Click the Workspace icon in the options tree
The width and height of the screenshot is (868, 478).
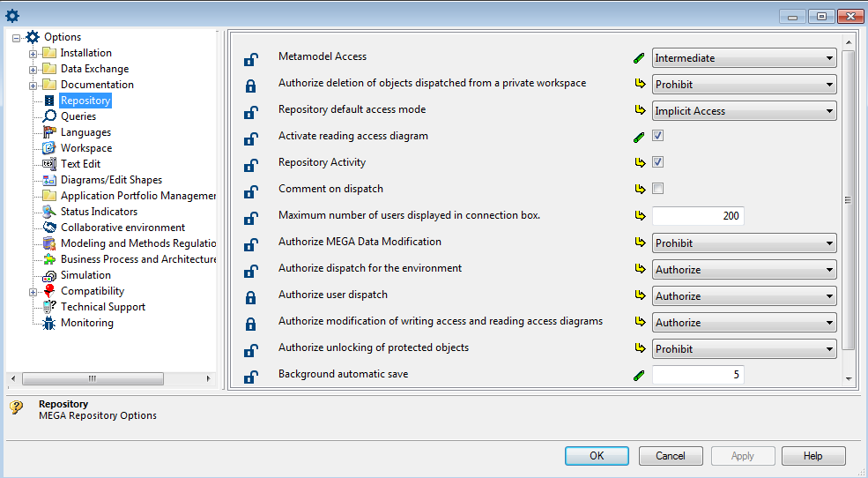coord(49,148)
